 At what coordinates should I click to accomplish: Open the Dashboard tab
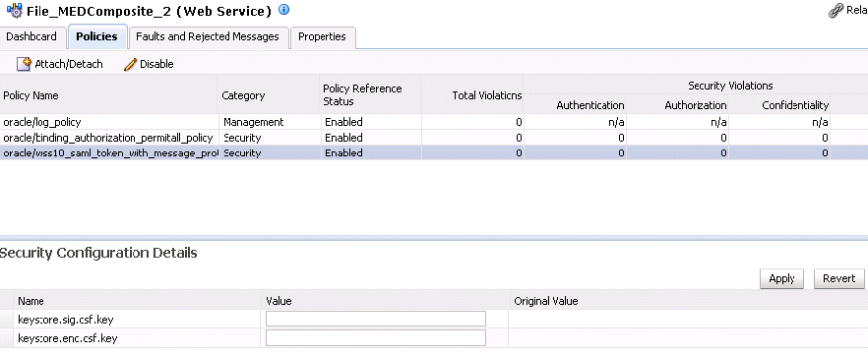pyautogui.click(x=31, y=36)
